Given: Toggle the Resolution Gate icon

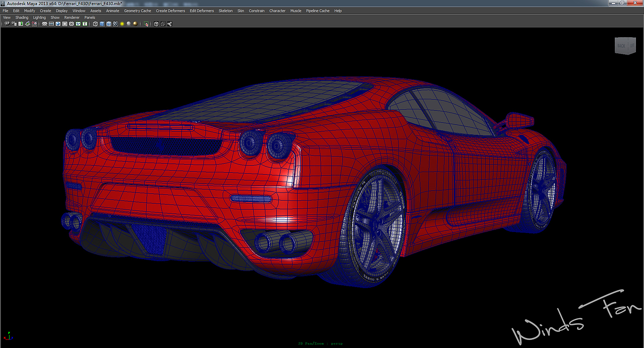Looking at the screenshot, I should click(58, 24).
